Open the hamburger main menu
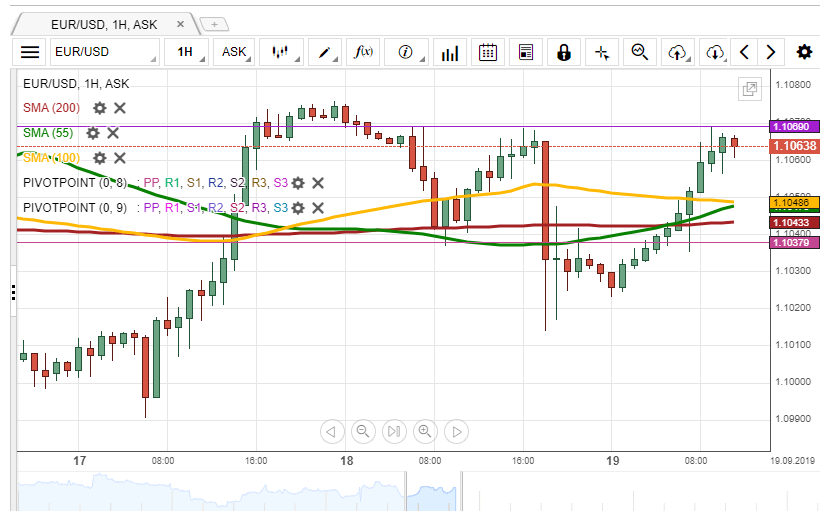This screenshot has width=833, height=518. (x=30, y=52)
